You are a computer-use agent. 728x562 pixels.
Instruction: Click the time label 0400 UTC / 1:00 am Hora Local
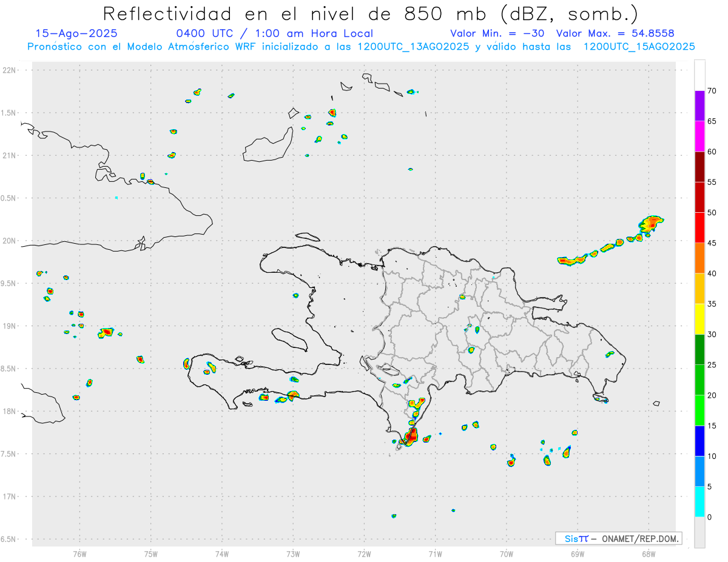[x=274, y=34]
